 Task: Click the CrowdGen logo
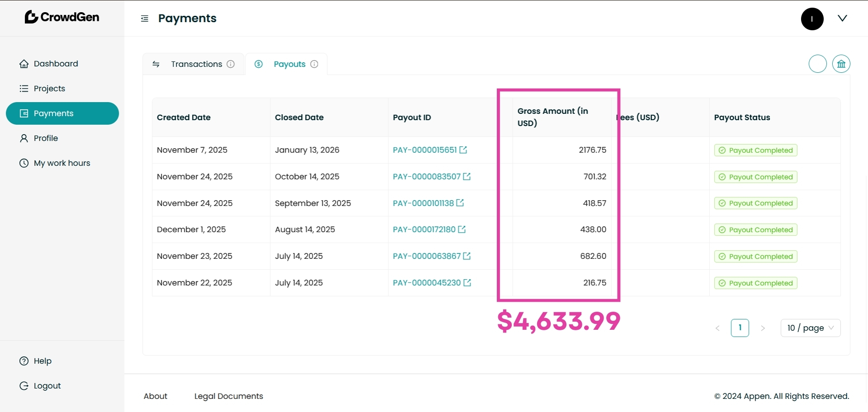(62, 17)
